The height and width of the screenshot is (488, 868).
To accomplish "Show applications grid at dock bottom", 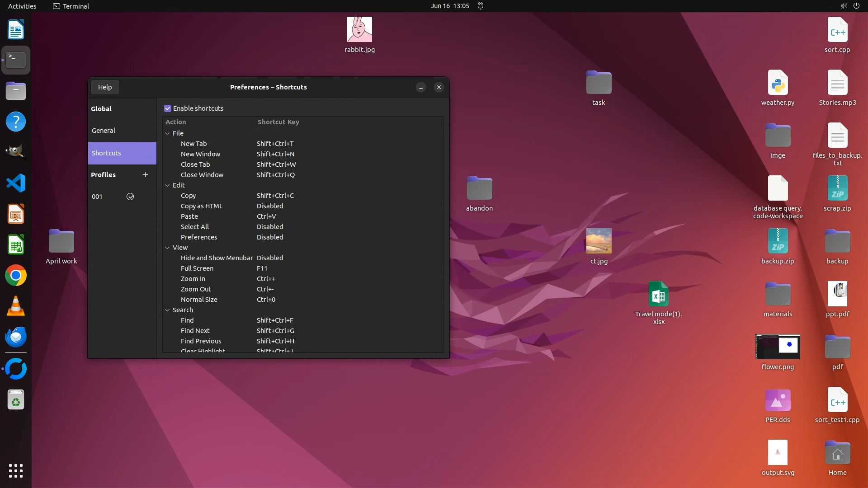I will (x=16, y=471).
